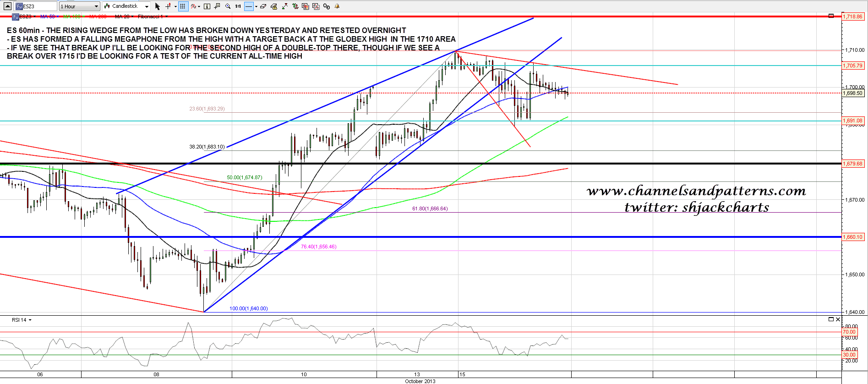Open the alert bell icon
Screen dimensions: 868x384
click(337, 6)
